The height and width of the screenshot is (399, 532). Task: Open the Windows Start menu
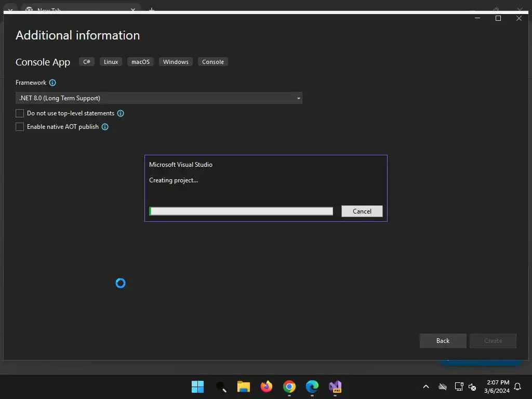click(197, 387)
